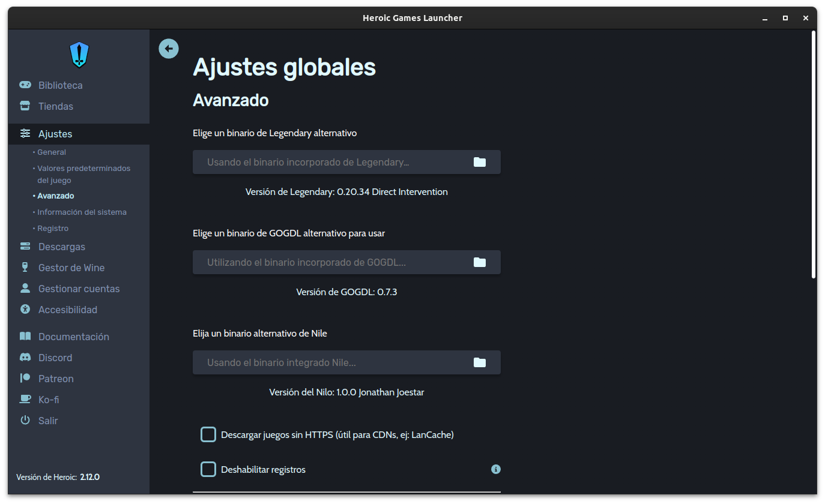The width and height of the screenshot is (825, 504).
Task: Open the Discord link
Action: click(55, 358)
